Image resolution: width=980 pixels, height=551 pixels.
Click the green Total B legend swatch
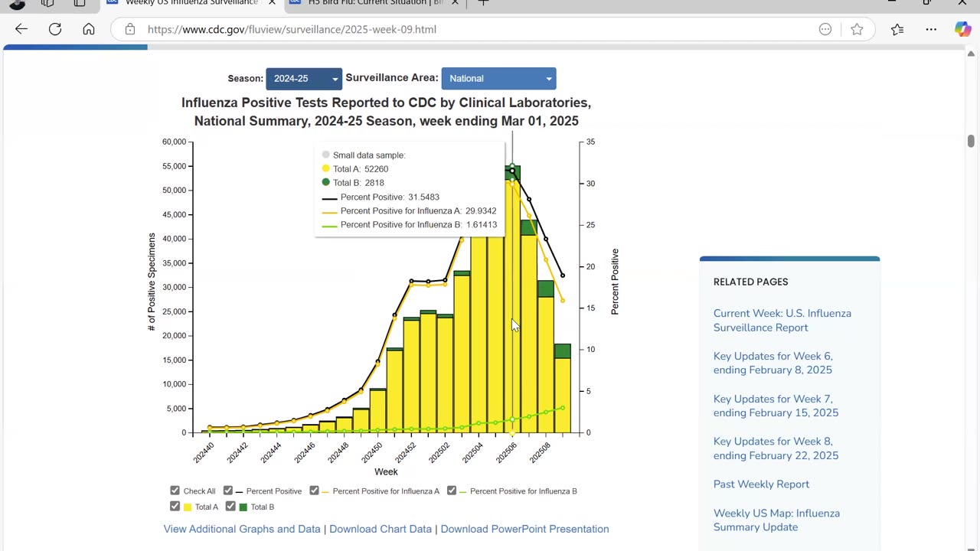pyautogui.click(x=243, y=507)
